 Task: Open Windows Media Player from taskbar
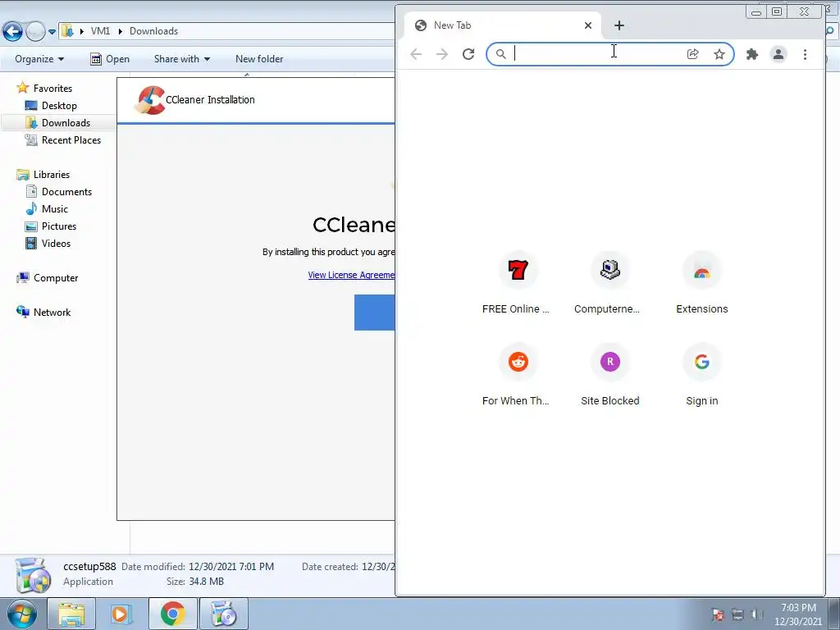pos(121,614)
